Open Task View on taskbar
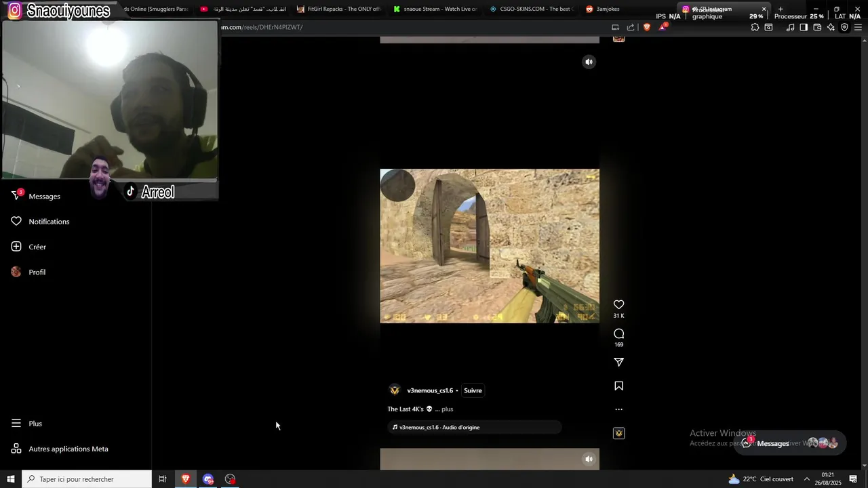This screenshot has width=868, height=488. point(163,479)
